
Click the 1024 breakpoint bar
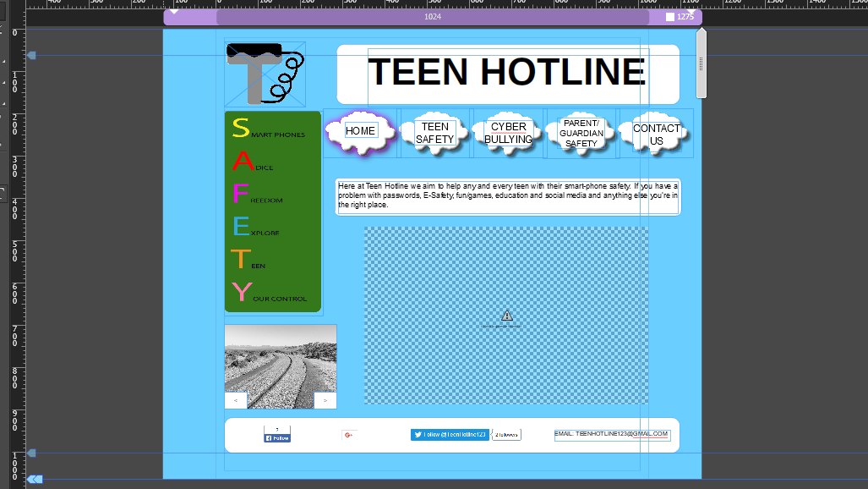tap(433, 17)
